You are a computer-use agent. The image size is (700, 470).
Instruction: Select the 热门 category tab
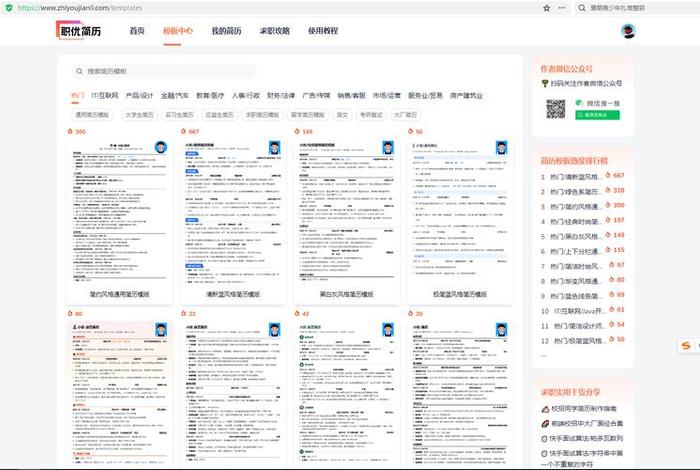tap(78, 96)
